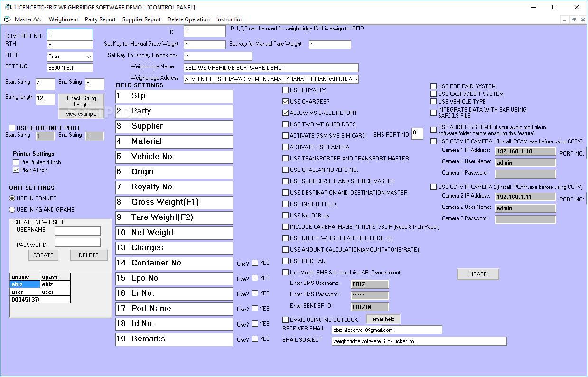Enable USE ETHERNET PORT checkbox
The width and height of the screenshot is (588, 377).
(12, 128)
